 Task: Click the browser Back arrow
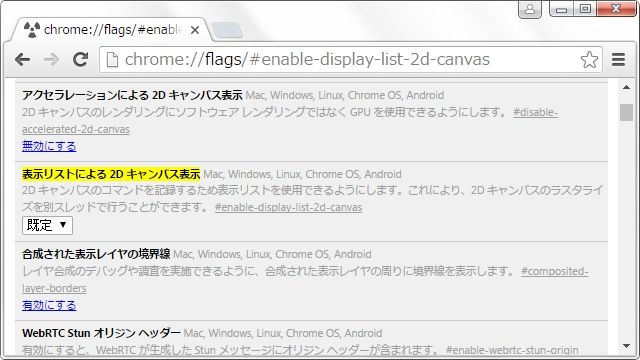pos(22,60)
